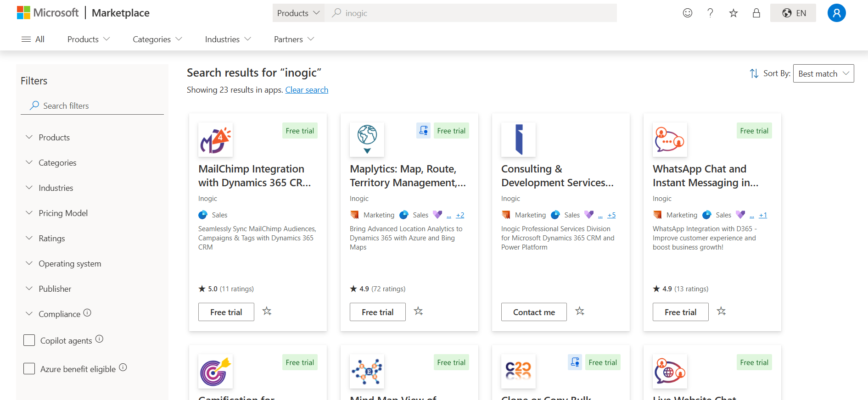Open the Partners nav menu
Image resolution: width=868 pixels, height=400 pixels.
[294, 39]
